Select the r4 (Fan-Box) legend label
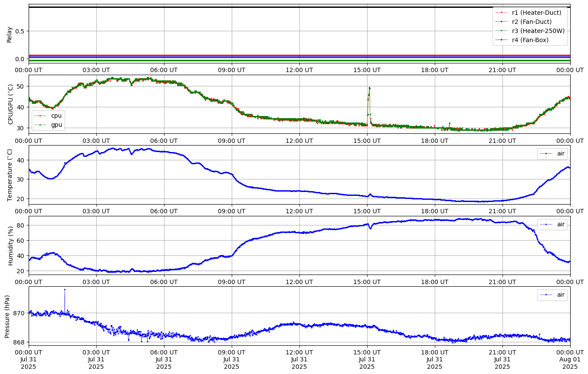The height and width of the screenshot is (374, 588). click(530, 40)
